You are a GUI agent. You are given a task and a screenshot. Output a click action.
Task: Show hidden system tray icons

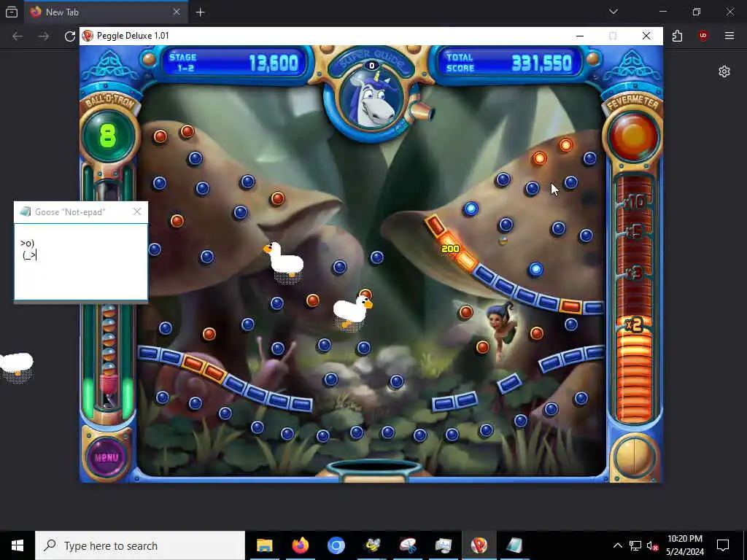pos(617,545)
